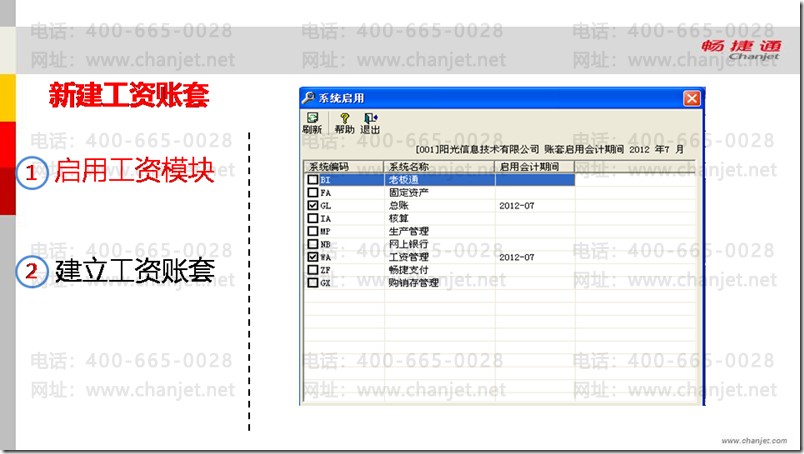
Task: Click the 2012-07 period of 总账 row
Action: point(517,206)
